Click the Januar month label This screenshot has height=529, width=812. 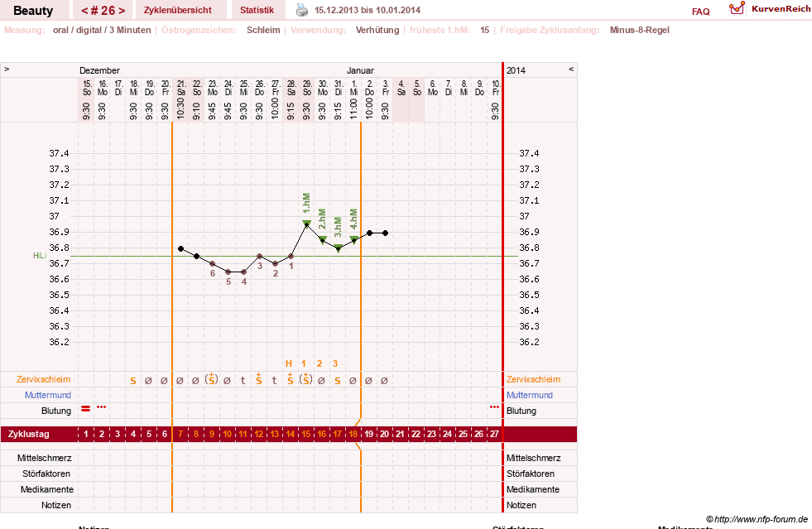pos(360,70)
